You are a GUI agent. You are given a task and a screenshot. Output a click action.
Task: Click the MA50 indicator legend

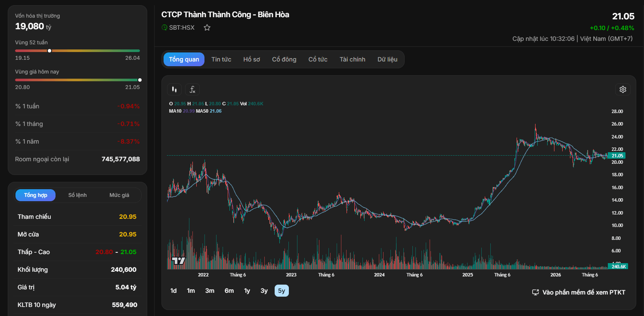pyautogui.click(x=209, y=111)
